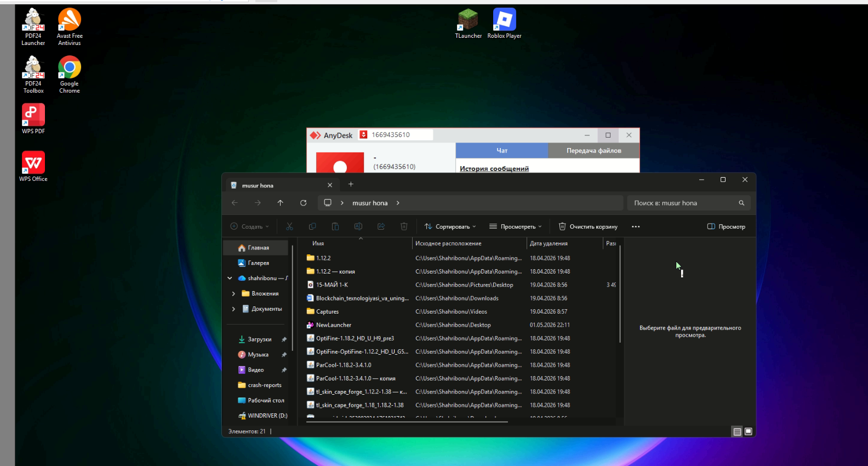This screenshot has width=868, height=466.
Task: Click the Paste clipboard icon in toolbar
Action: pos(335,226)
